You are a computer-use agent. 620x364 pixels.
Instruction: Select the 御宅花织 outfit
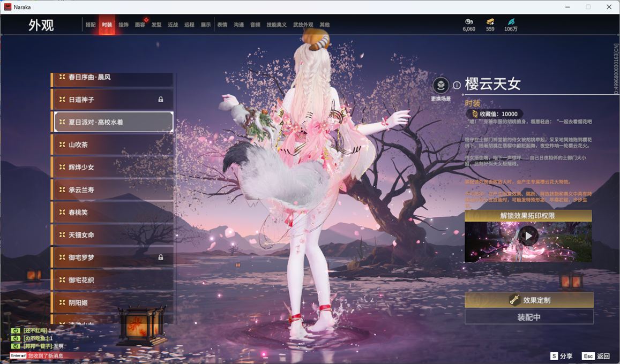pos(112,279)
